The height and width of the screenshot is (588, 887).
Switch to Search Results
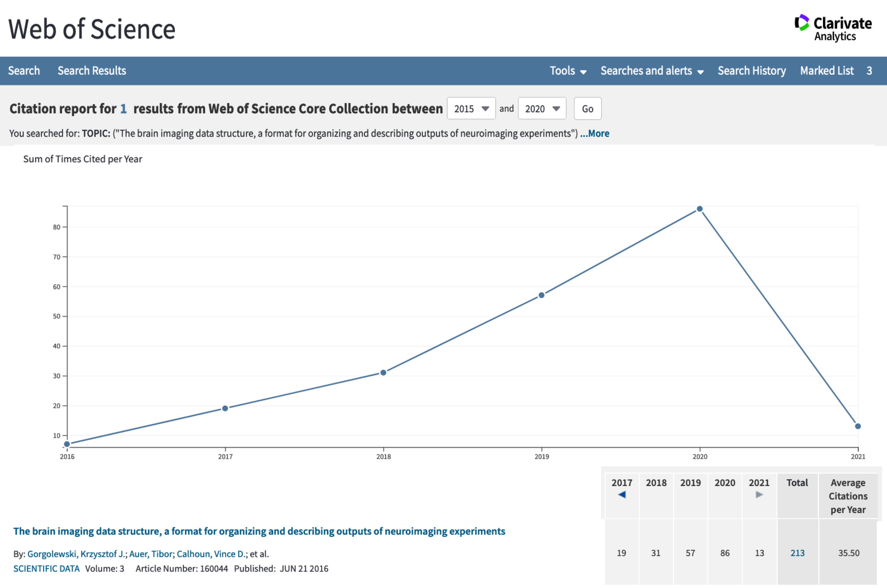pyautogui.click(x=91, y=70)
